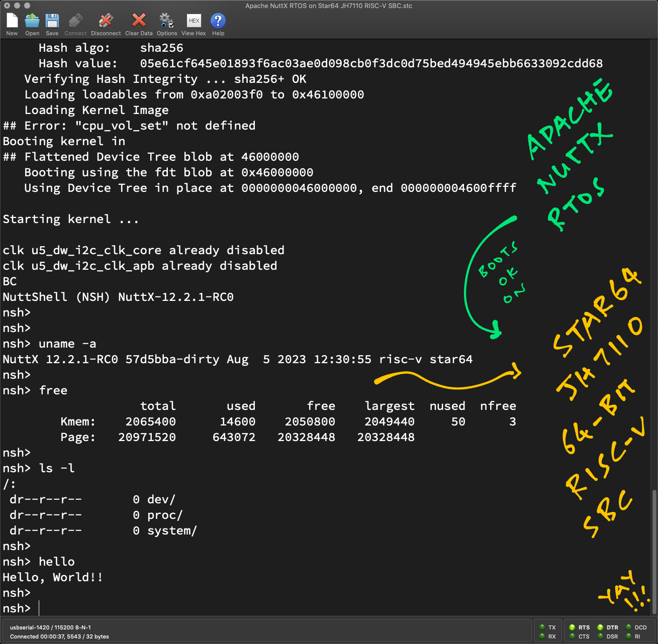Screen dimensions: 658x644
Task: Click the sha256 hash value line
Action: point(321,63)
